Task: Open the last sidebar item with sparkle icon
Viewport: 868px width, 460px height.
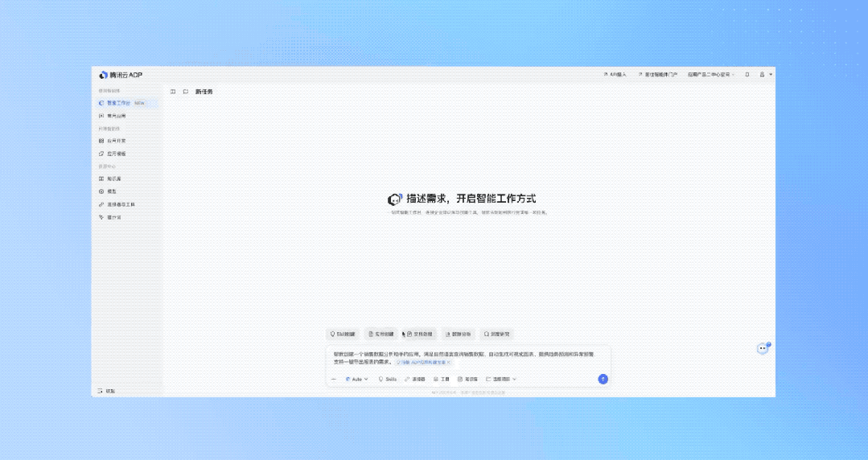Action: [x=109, y=218]
